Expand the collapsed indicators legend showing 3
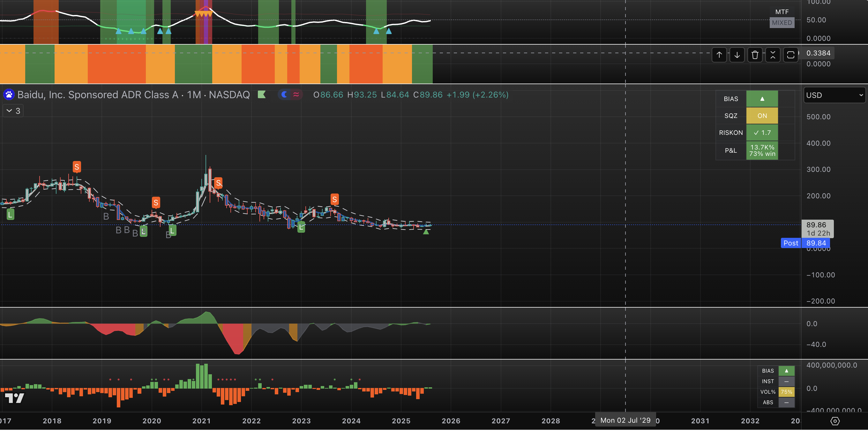The width and height of the screenshot is (868, 431). [x=13, y=111]
